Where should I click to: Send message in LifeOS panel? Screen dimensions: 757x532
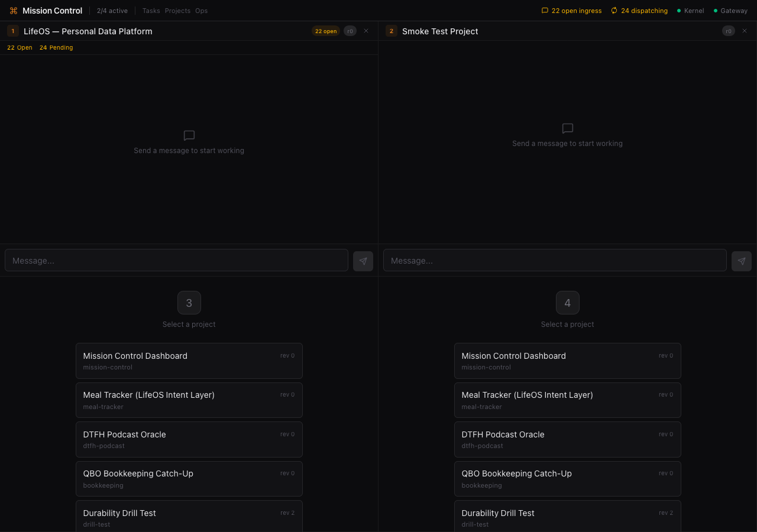363,261
